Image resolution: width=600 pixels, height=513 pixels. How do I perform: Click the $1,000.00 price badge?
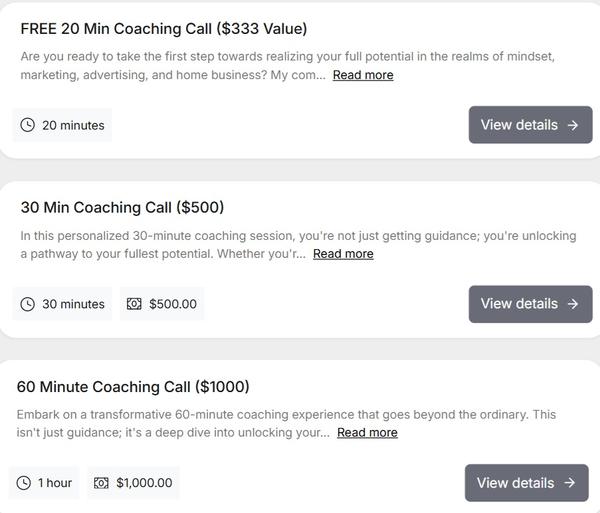134,483
